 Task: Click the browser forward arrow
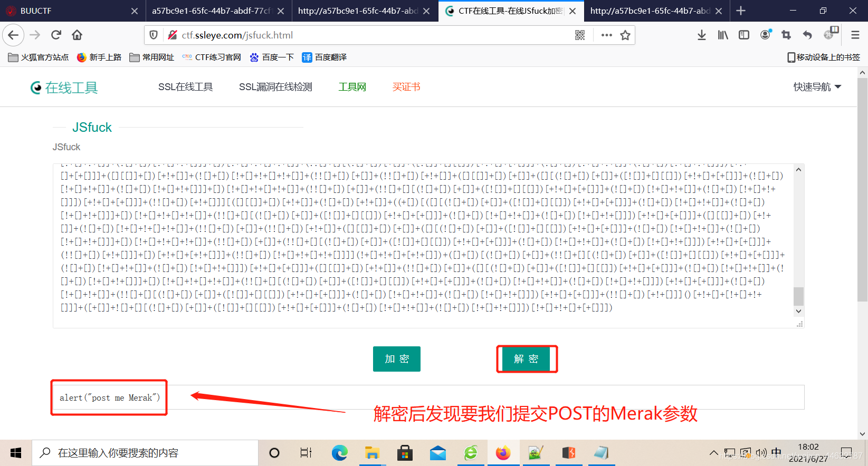(x=35, y=35)
